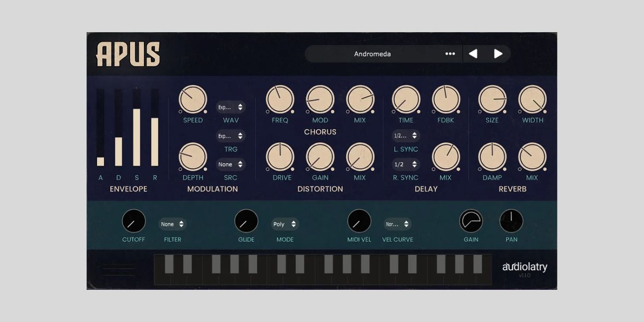Click the Delay TIME knob
Viewport: 644px width, 322px height.
(406, 99)
